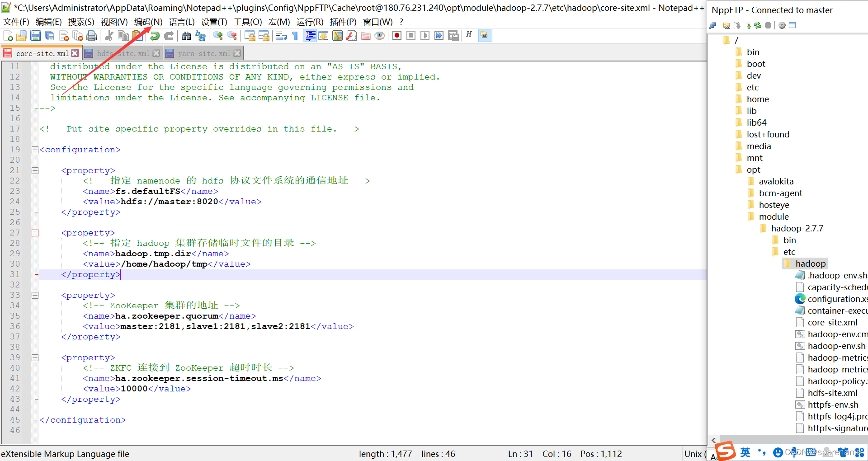Open the Function List toolbar icon
The image size is (868, 461).
(x=352, y=36)
